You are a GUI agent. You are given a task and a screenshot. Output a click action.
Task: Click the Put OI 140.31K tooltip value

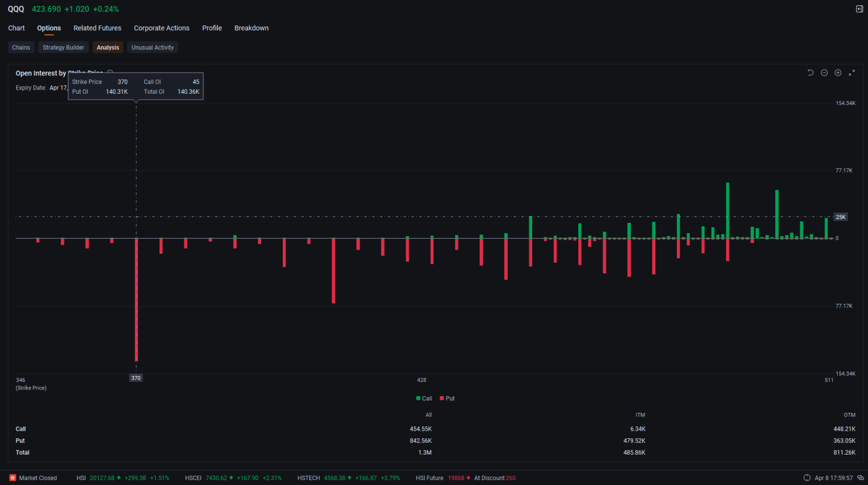[117, 92]
